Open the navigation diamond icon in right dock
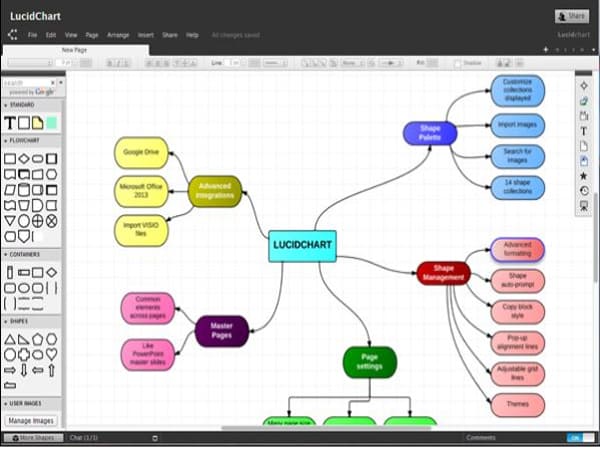This screenshot has height=450, width=600. 584,86
